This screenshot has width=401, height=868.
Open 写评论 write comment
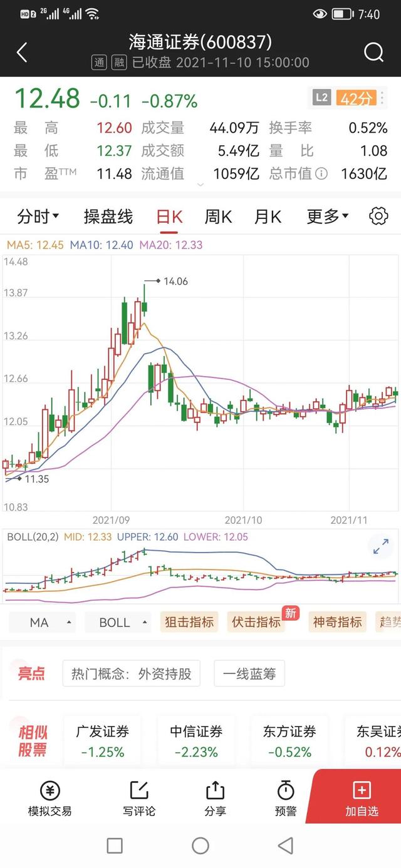139,799
